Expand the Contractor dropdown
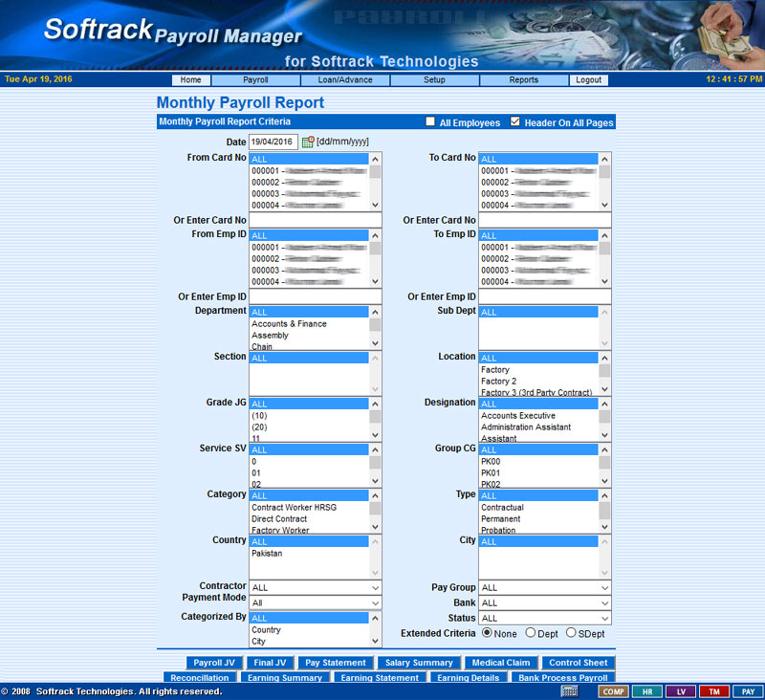The width and height of the screenshot is (765, 700). pos(316,588)
